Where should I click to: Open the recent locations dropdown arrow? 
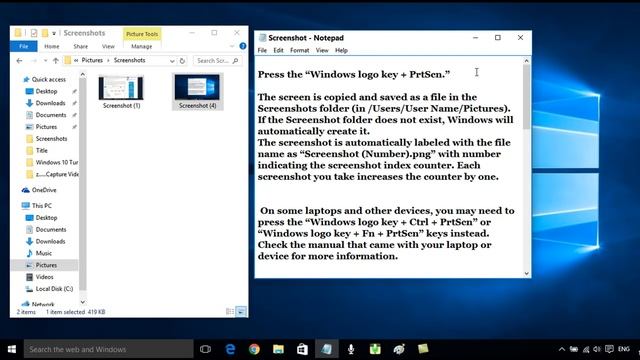(45, 61)
